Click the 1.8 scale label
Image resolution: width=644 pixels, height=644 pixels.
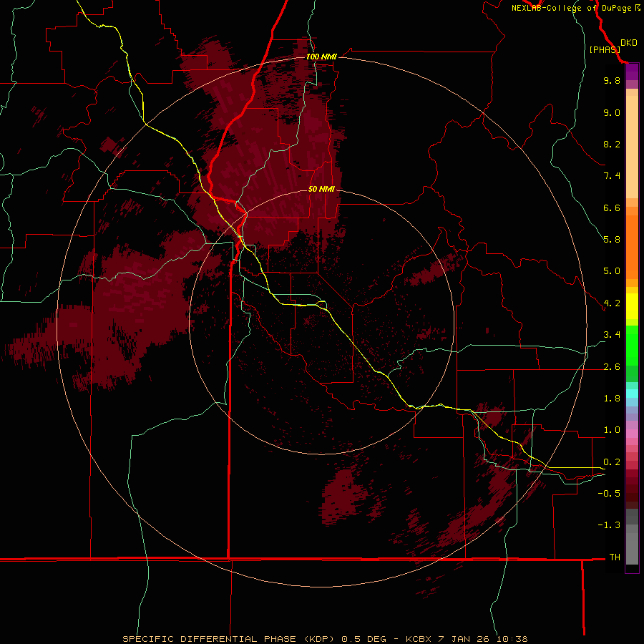612,399
